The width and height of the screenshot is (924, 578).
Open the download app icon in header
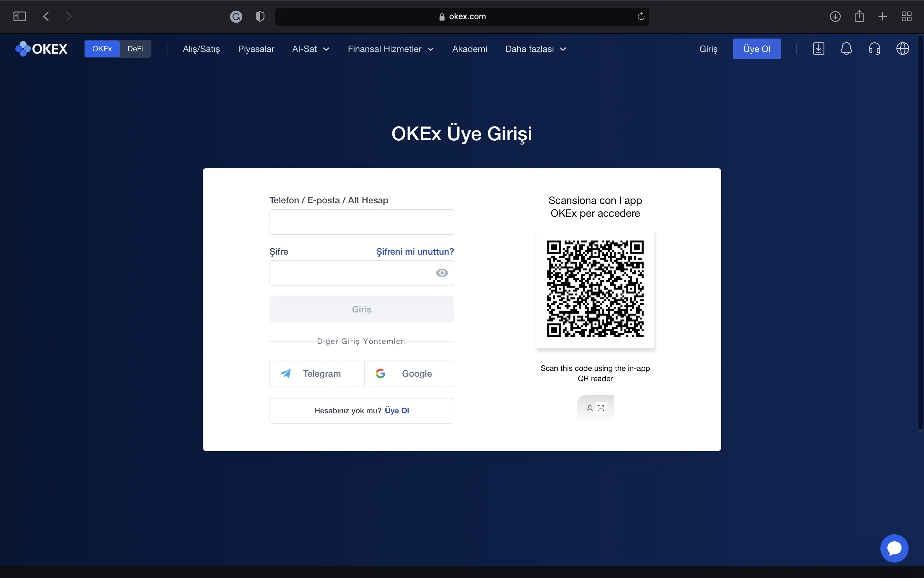point(819,49)
